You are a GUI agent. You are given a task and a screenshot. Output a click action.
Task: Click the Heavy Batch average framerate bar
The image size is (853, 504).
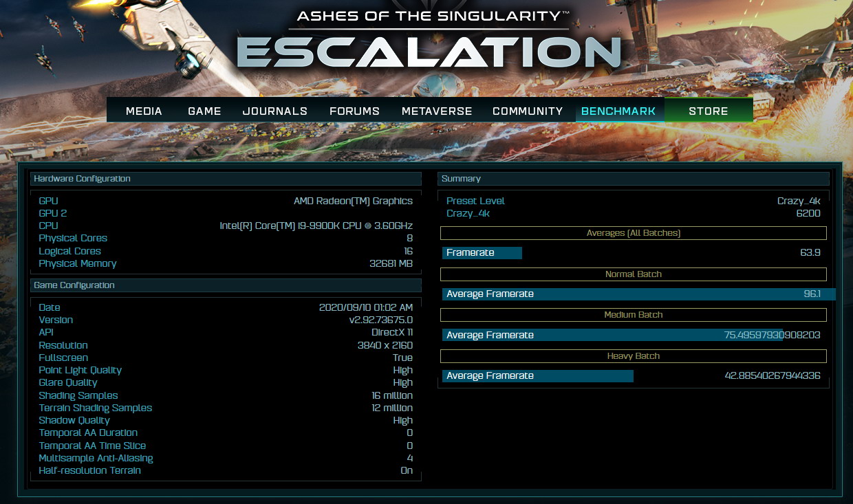pos(537,376)
